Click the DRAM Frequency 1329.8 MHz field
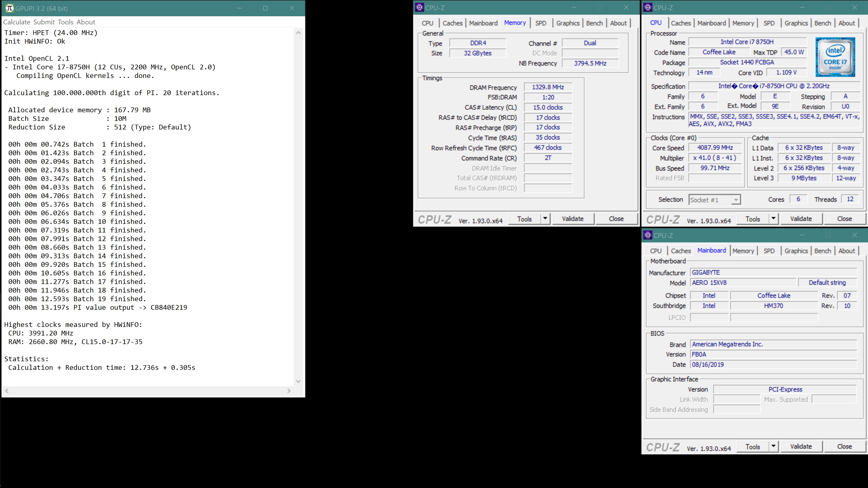Viewport: 868px width, 488px height. [x=548, y=87]
